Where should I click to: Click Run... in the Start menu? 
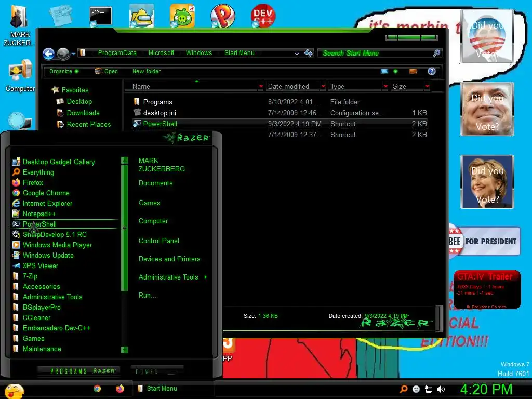click(x=147, y=296)
